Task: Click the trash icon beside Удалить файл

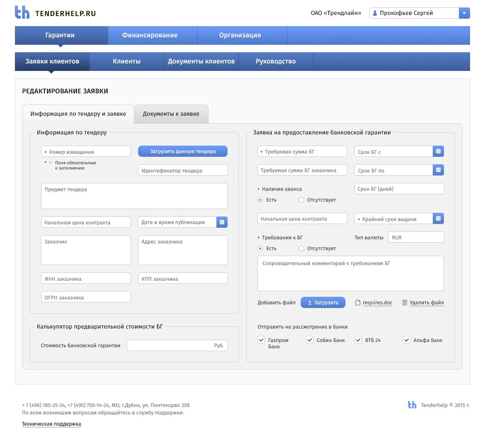Action: [404, 302]
